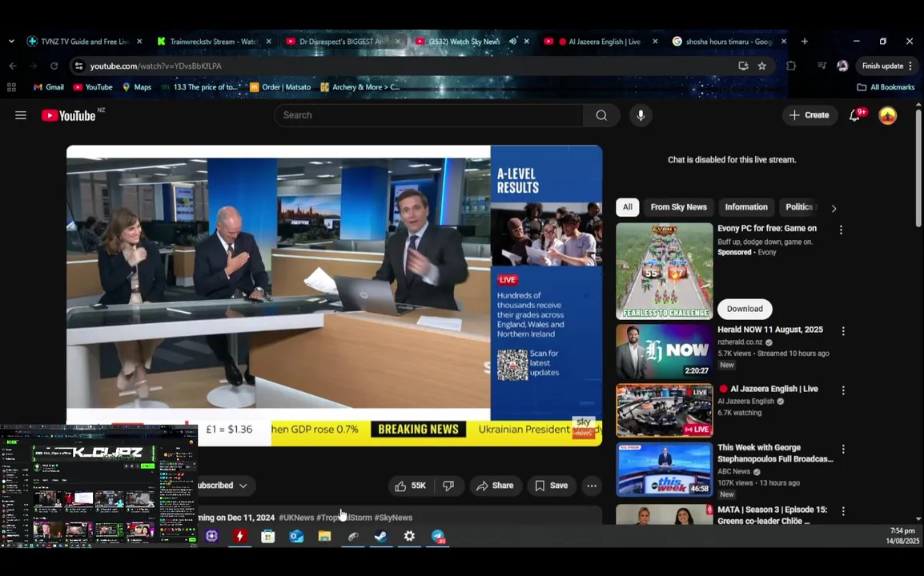
Task: Open Al Jazeera English Live thumbnail
Action: point(664,410)
